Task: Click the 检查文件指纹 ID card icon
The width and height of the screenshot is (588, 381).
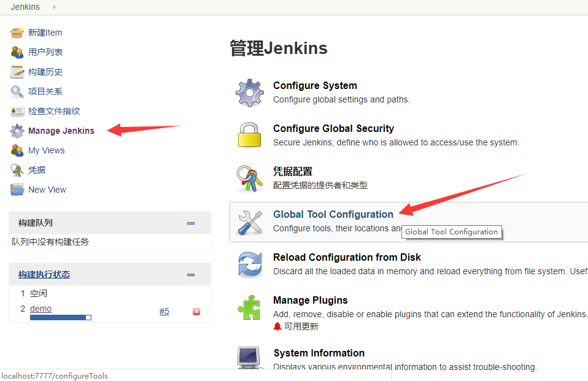Action: 17,111
